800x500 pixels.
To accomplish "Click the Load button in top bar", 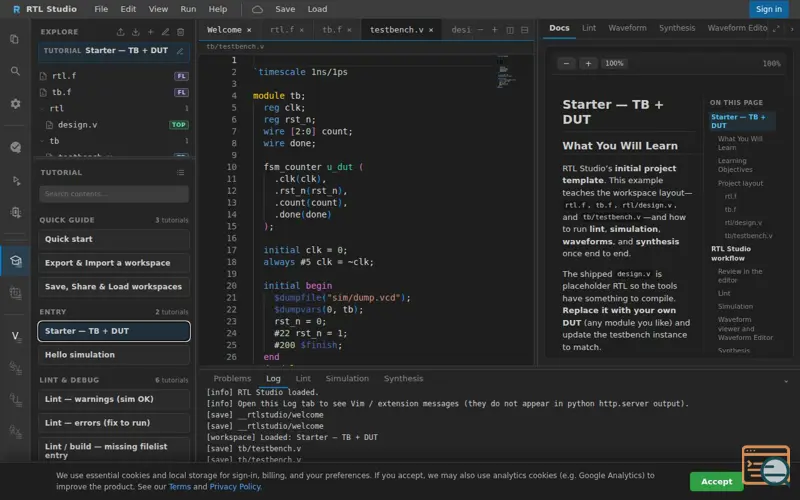I will point(317,9).
